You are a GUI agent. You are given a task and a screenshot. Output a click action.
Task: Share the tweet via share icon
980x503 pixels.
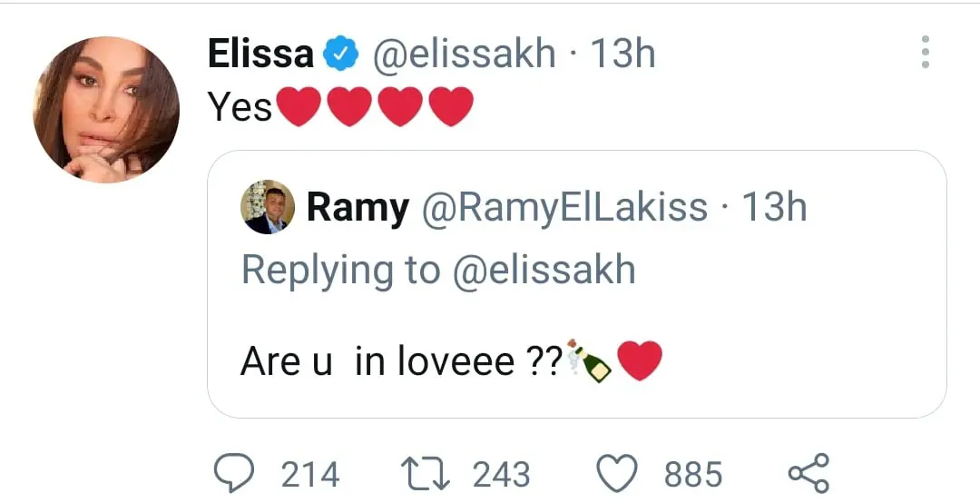[808, 473]
